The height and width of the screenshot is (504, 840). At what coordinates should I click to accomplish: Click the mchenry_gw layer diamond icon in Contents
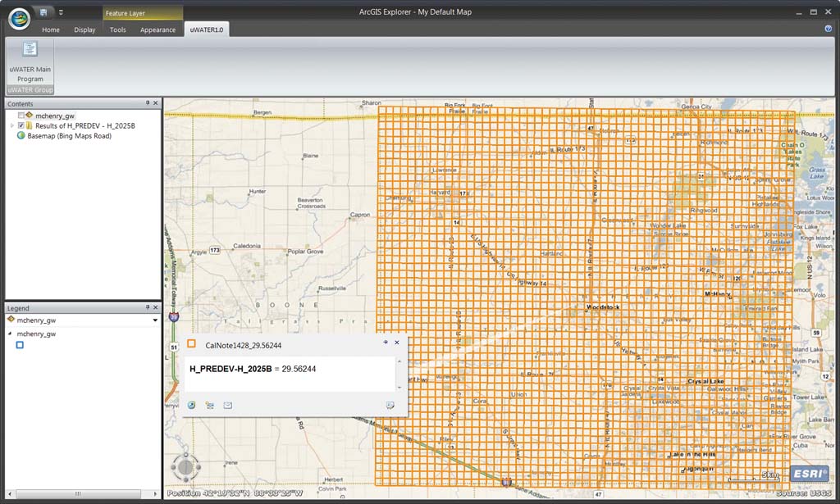tap(29, 115)
